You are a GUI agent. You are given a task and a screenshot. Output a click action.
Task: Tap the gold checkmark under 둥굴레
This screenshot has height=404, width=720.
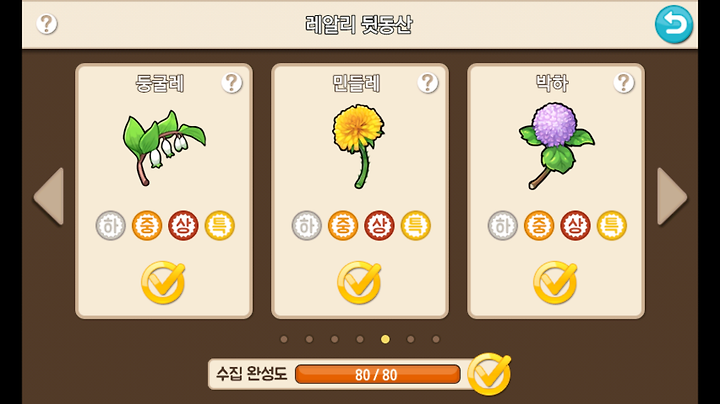point(163,282)
